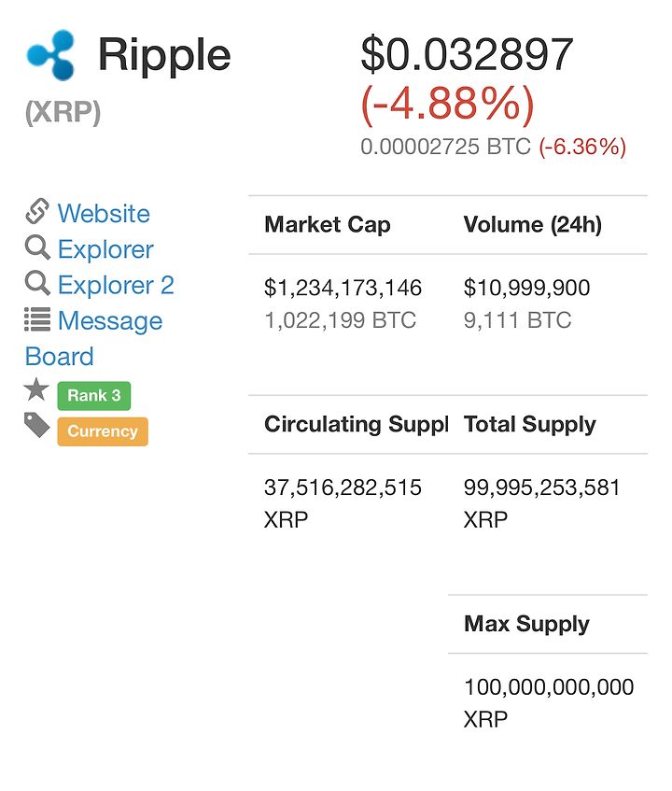Click the Max Supply header
The image size is (672, 791).
[x=526, y=624]
